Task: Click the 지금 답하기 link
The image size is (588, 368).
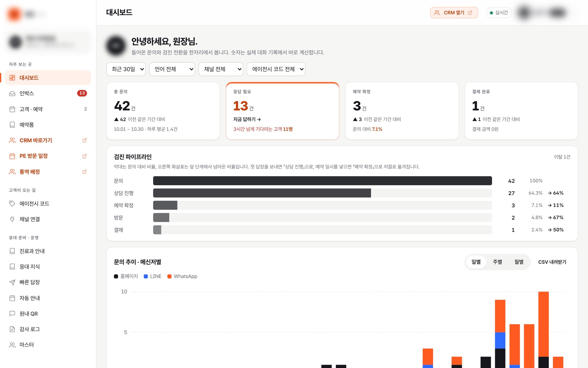Action: (x=247, y=119)
